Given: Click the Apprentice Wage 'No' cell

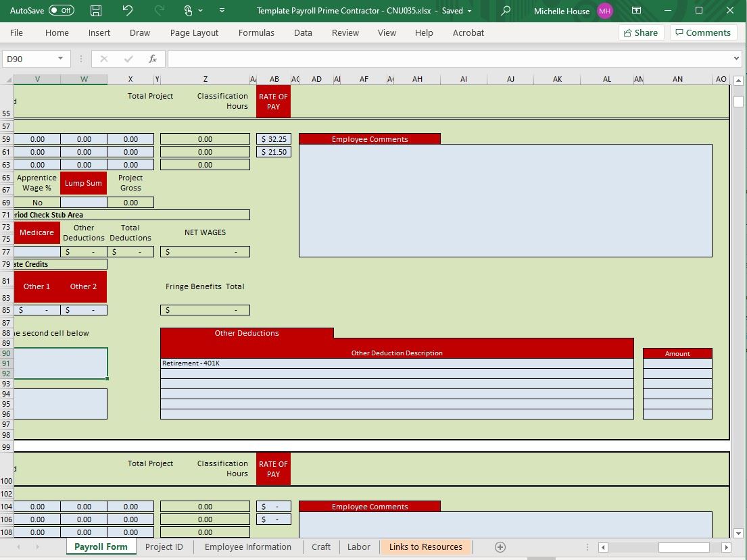Looking at the screenshot, I should 37,203.
